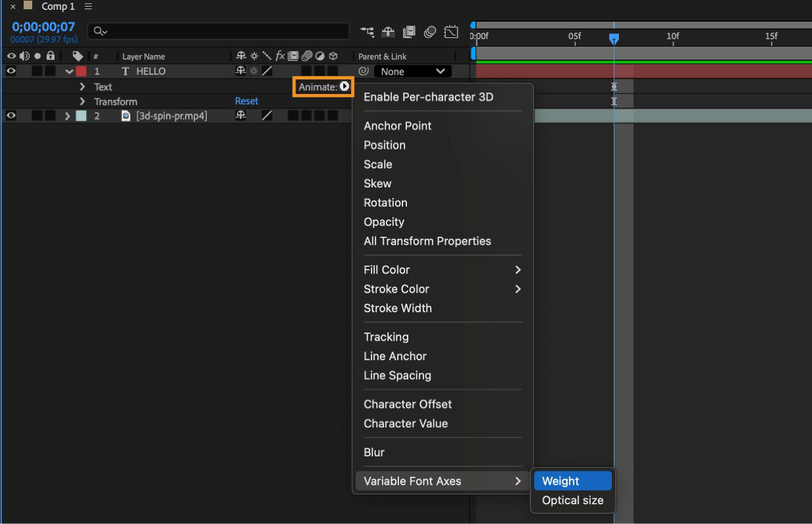Screen dimensions: 812x524
Task: Hide the HELLO text layer
Action: coord(11,71)
